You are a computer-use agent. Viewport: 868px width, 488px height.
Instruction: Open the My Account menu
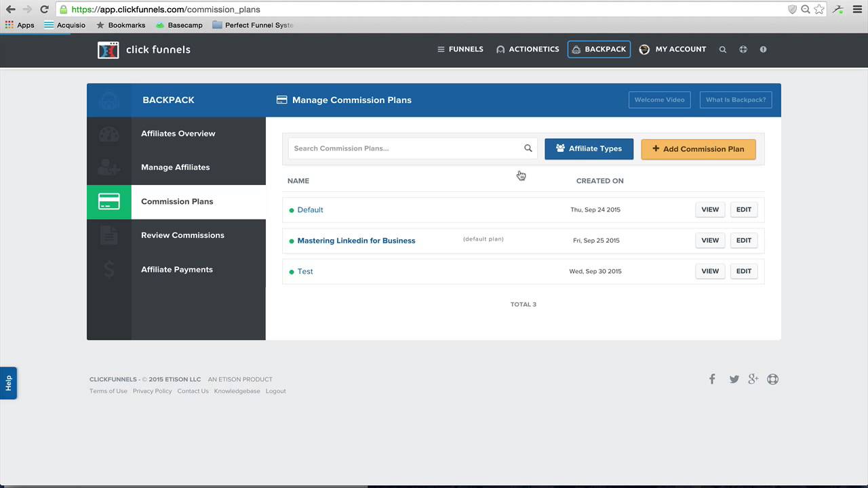[x=673, y=49]
